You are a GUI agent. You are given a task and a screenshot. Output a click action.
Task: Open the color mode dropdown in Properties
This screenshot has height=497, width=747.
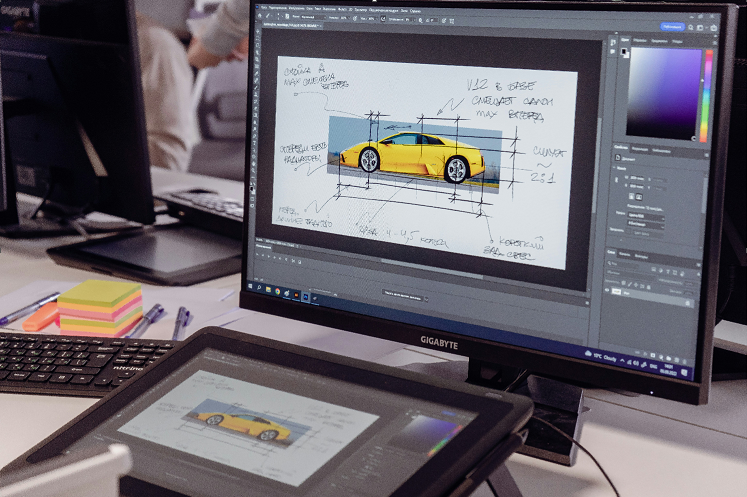(647, 215)
